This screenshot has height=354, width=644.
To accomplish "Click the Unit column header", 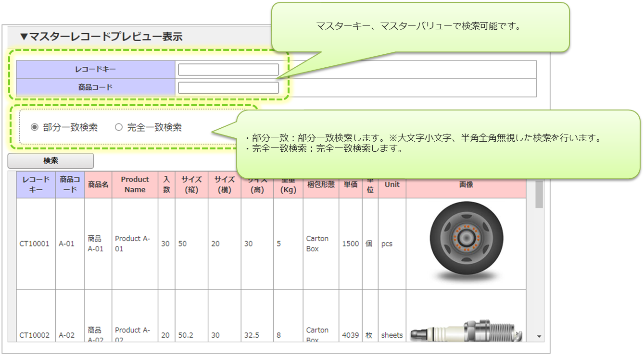I will click(392, 184).
